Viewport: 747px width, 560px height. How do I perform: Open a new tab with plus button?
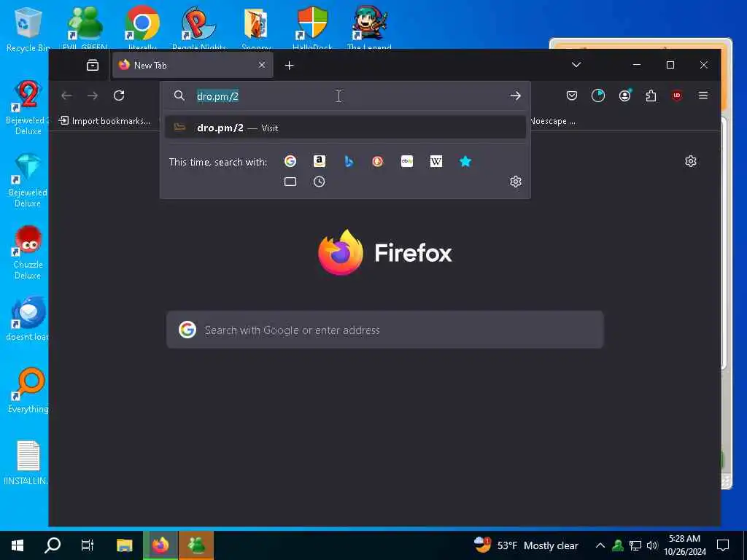pyautogui.click(x=289, y=65)
